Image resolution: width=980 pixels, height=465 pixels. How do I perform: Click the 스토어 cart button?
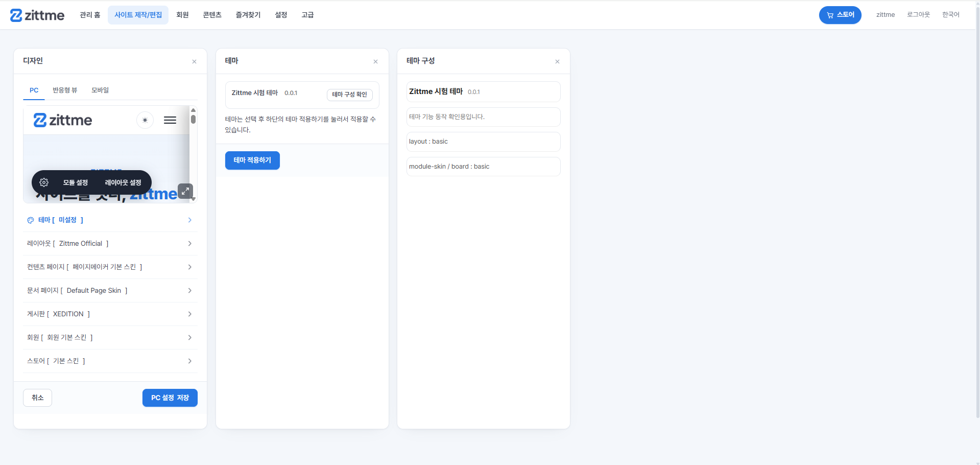click(840, 15)
